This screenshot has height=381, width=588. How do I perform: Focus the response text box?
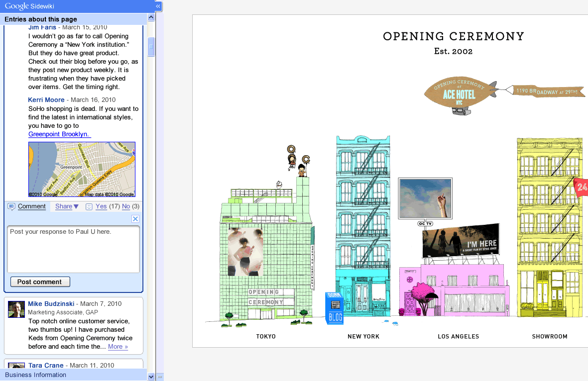click(74, 249)
